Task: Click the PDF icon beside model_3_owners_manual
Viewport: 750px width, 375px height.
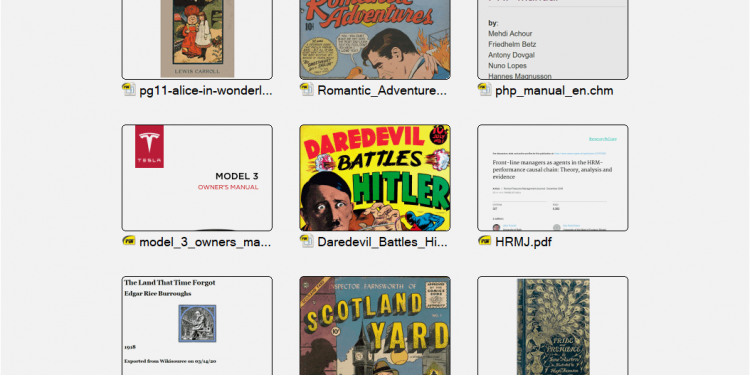Action: click(x=129, y=241)
